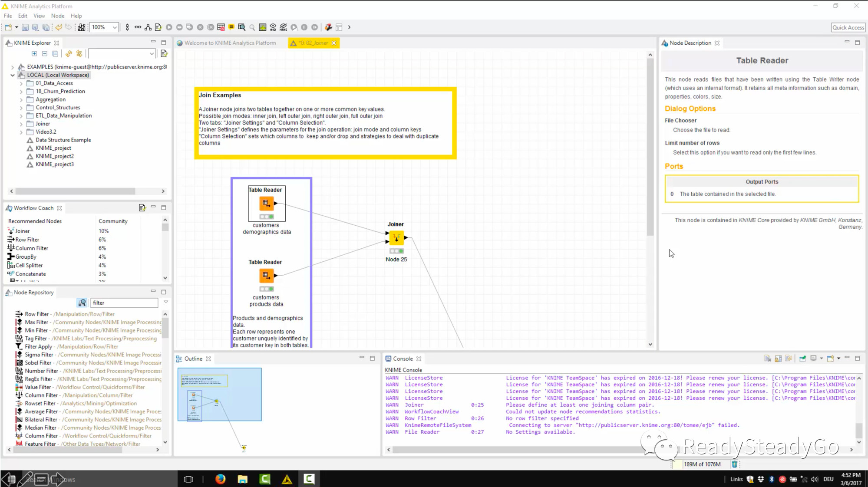This screenshot has width=868, height=487.
Task: Toggle Hide node NAMES eye icon
Action: coord(284,27)
